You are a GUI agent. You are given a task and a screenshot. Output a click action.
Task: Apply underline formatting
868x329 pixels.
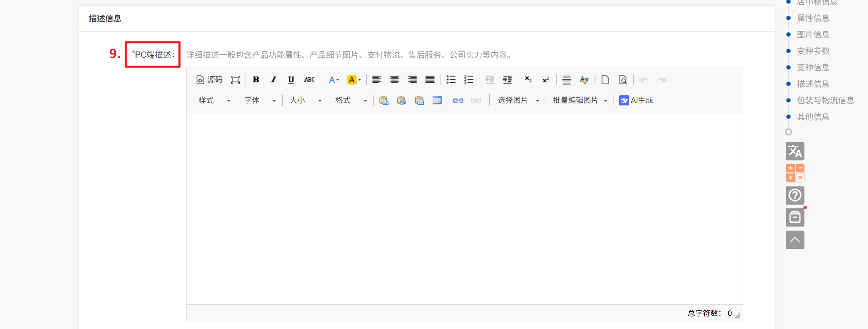tap(291, 80)
